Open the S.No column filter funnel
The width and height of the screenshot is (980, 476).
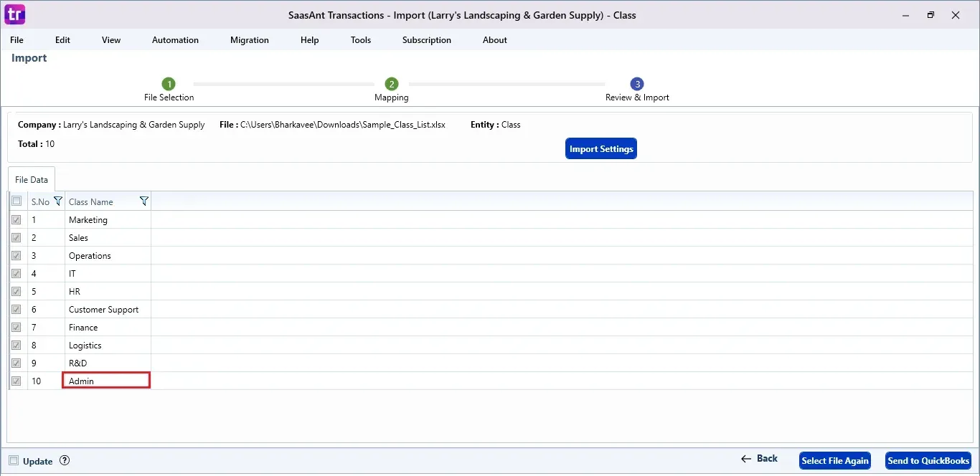58,201
